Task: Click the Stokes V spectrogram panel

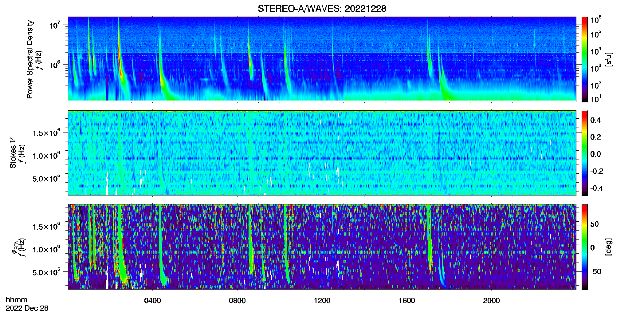Action: [x=322, y=153]
